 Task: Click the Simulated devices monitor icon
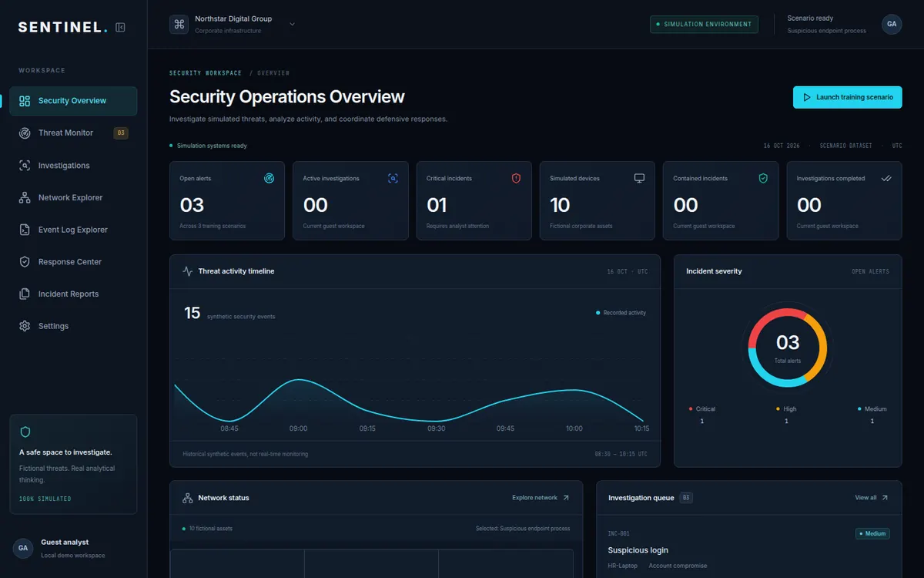point(639,178)
